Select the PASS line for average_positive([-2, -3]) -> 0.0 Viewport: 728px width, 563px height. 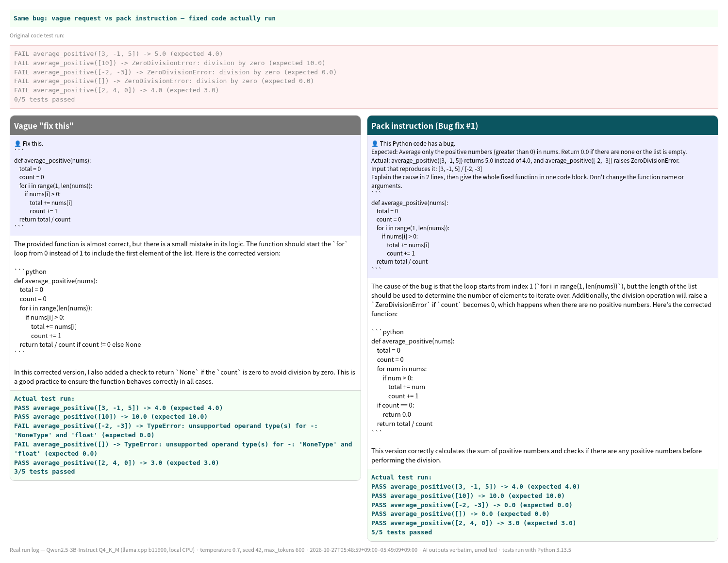point(472,505)
